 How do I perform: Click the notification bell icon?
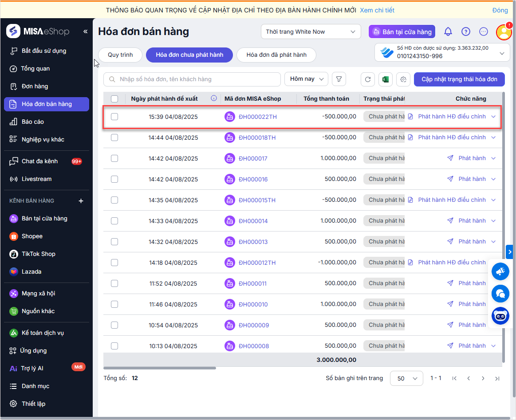tap(448, 31)
